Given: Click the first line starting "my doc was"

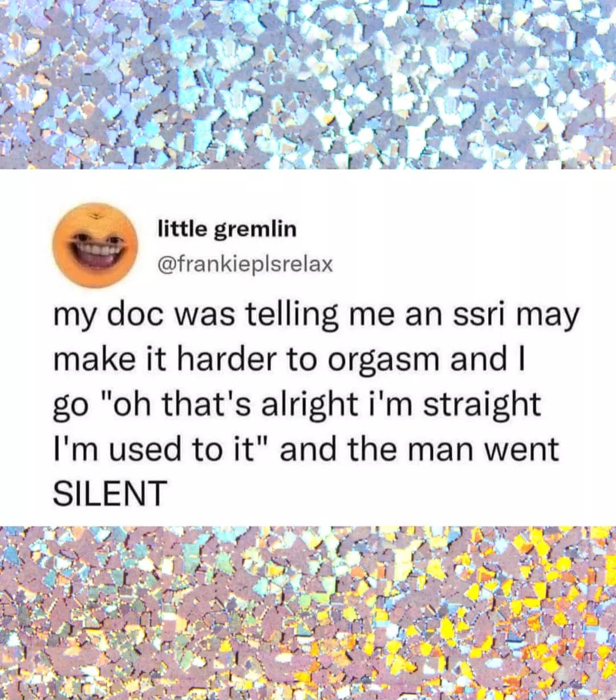Looking at the screenshot, I should click(316, 317).
